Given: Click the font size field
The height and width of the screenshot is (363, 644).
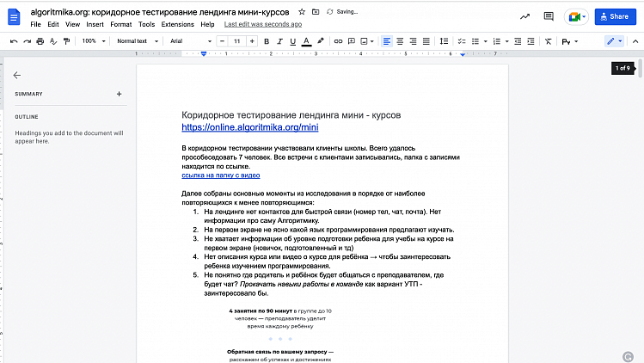Looking at the screenshot, I should pyautogui.click(x=238, y=41).
